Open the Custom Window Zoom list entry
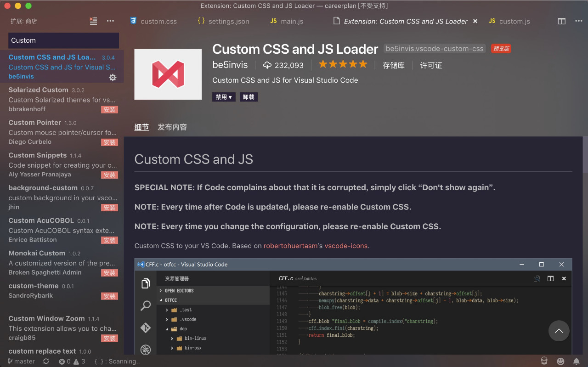This screenshot has height=367, width=588. point(62,327)
